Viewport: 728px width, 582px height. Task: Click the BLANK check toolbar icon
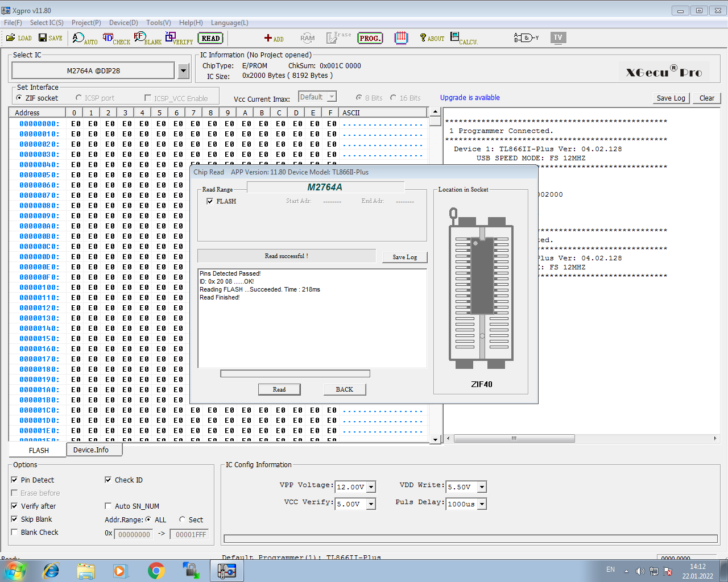[x=148, y=39]
